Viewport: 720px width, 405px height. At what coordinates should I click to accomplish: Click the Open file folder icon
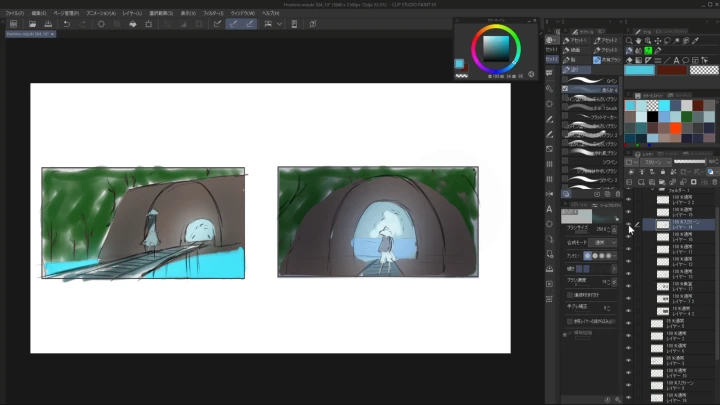click(32, 24)
